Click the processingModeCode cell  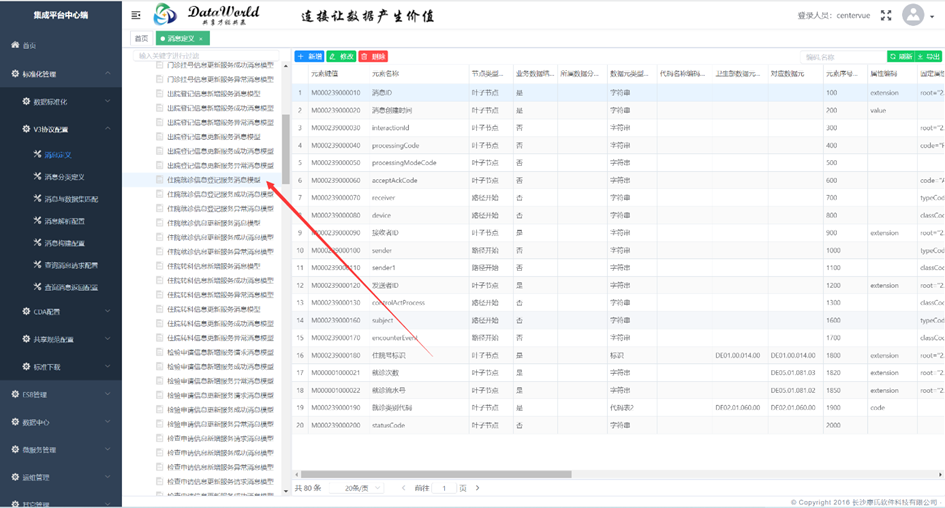click(419, 163)
